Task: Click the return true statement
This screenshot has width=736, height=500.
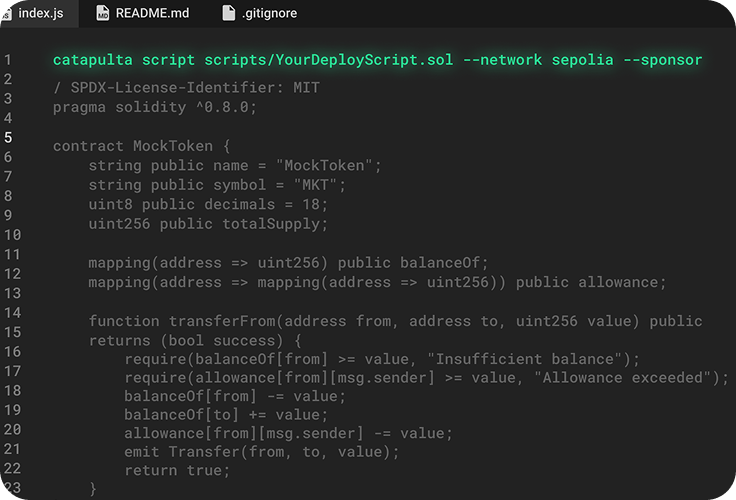Action: coord(177,470)
